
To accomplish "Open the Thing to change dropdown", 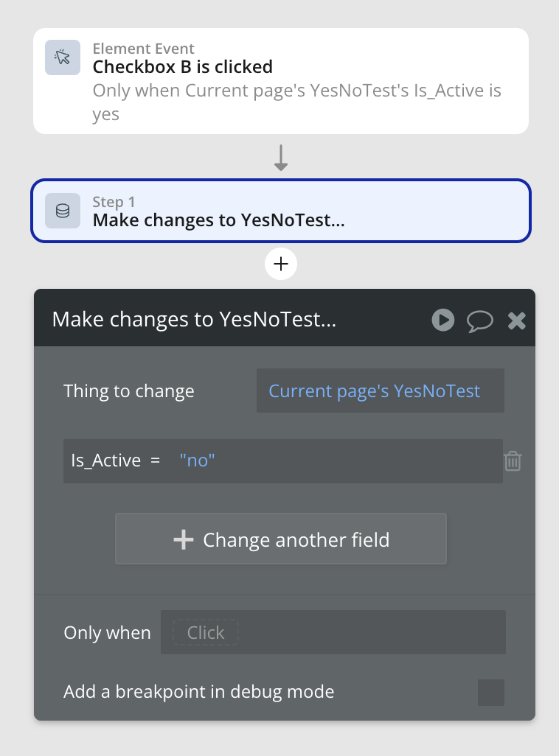I will [380, 391].
